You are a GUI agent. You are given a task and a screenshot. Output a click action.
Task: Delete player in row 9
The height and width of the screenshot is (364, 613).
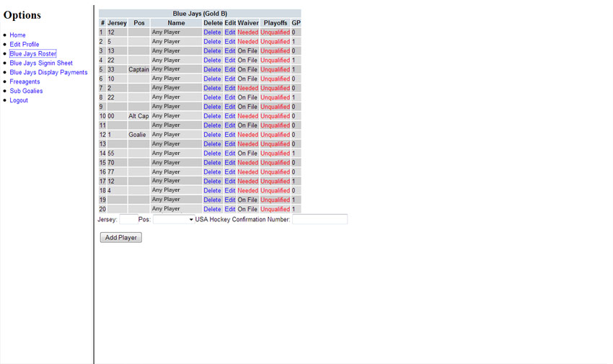coord(212,107)
